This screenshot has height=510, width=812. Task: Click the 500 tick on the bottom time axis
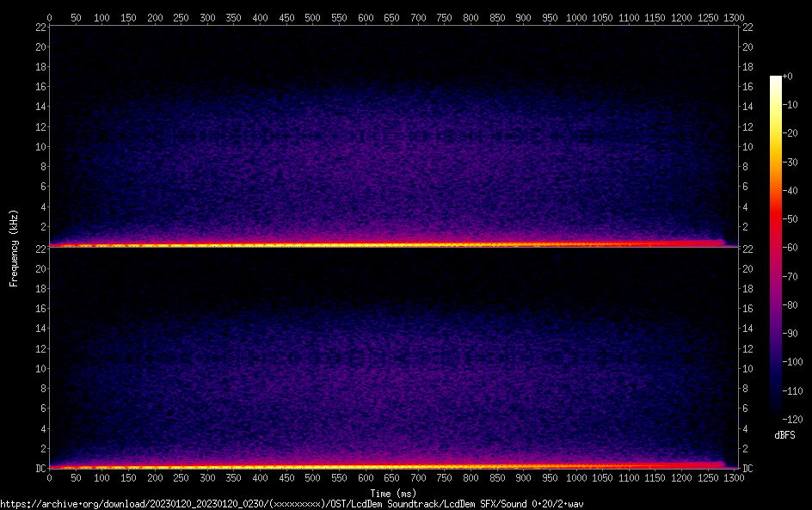click(312, 477)
